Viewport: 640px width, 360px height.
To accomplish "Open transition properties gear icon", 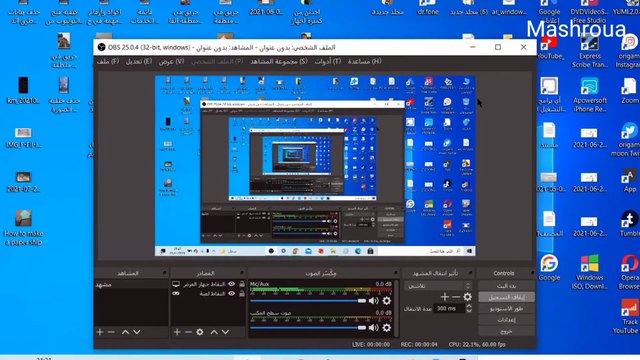I will tap(467, 297).
